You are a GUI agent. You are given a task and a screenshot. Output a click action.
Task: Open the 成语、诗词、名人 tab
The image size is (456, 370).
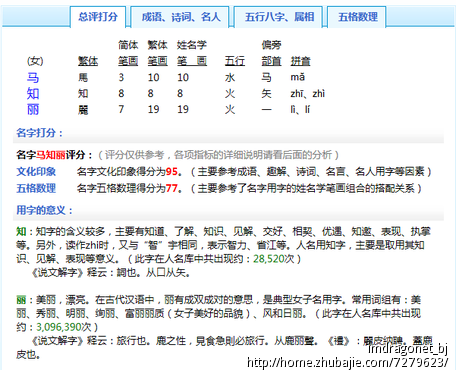tap(180, 17)
